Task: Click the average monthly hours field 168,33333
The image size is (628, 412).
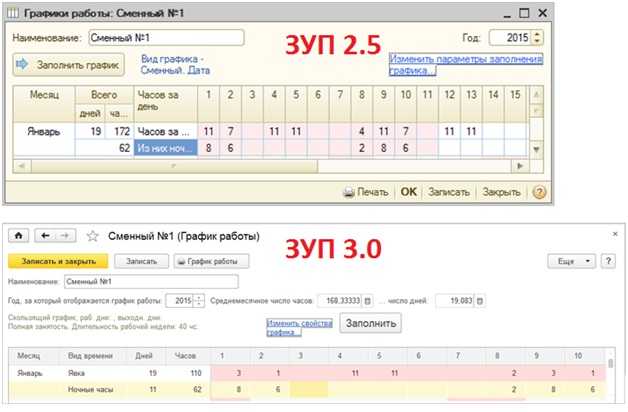Action: coord(340,300)
